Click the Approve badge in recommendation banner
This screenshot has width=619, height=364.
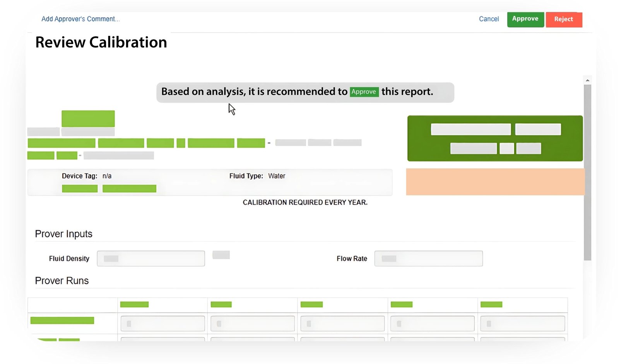click(364, 92)
